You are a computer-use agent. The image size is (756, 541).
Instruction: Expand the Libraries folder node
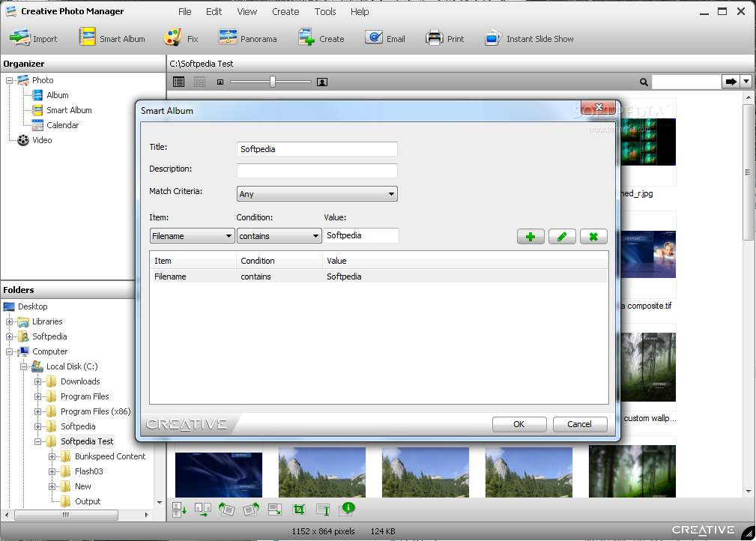9,321
